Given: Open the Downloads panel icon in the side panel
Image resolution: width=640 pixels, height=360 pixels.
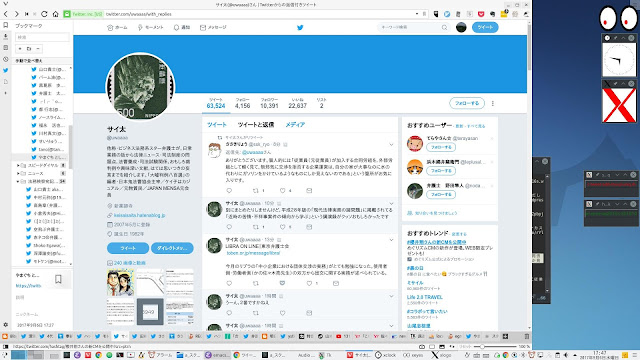Looking at the screenshot, I should click(5, 37).
